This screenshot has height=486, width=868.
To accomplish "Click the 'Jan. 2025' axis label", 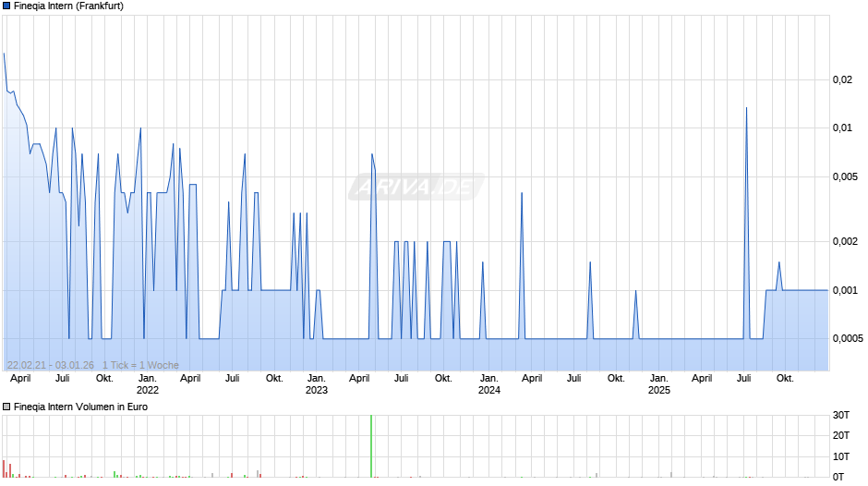I will [x=658, y=384].
